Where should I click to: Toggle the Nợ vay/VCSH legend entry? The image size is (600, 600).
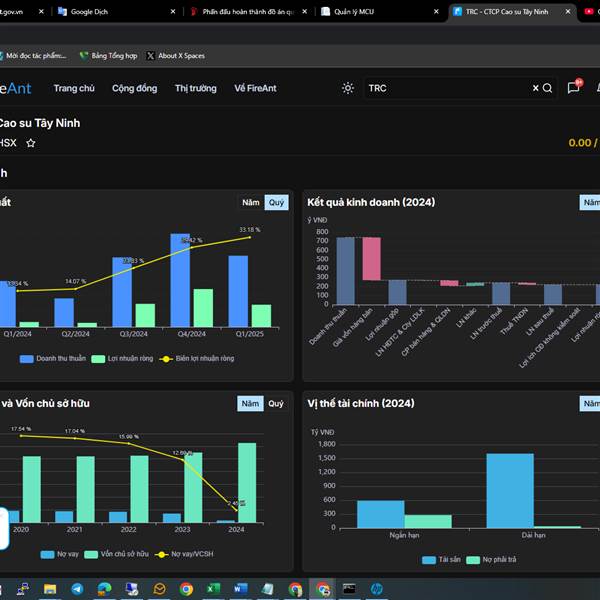pyautogui.click(x=184, y=554)
